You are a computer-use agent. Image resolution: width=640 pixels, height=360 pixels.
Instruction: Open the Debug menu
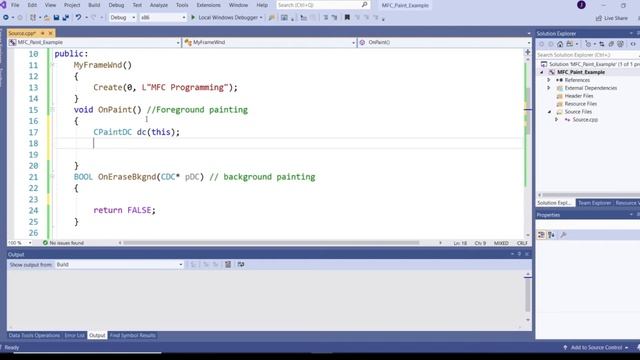point(116,5)
